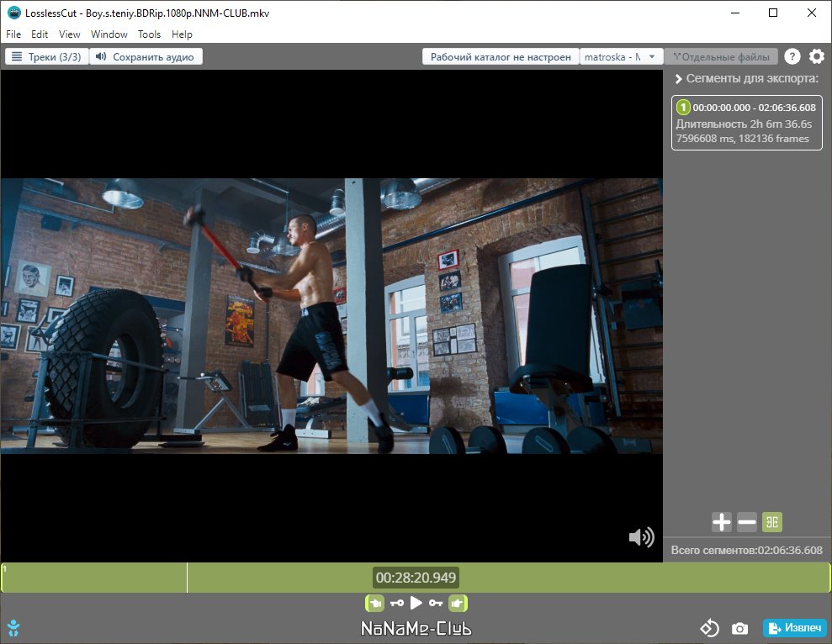The image size is (832, 644).
Task: Open the File menu
Action: (x=13, y=34)
